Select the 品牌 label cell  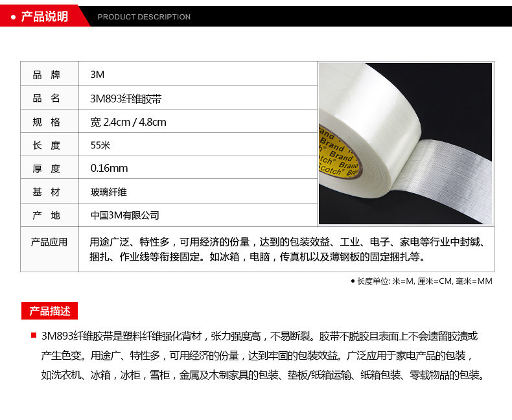point(50,74)
